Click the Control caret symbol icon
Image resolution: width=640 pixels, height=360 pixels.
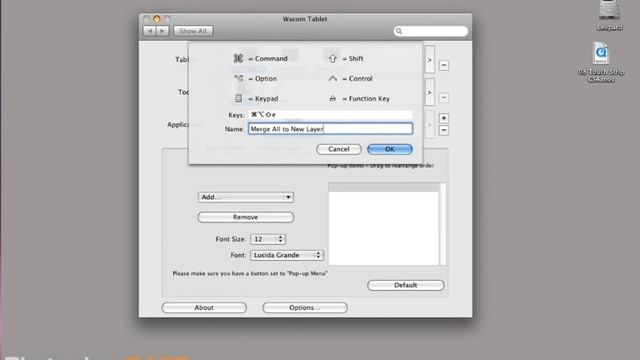(333, 78)
